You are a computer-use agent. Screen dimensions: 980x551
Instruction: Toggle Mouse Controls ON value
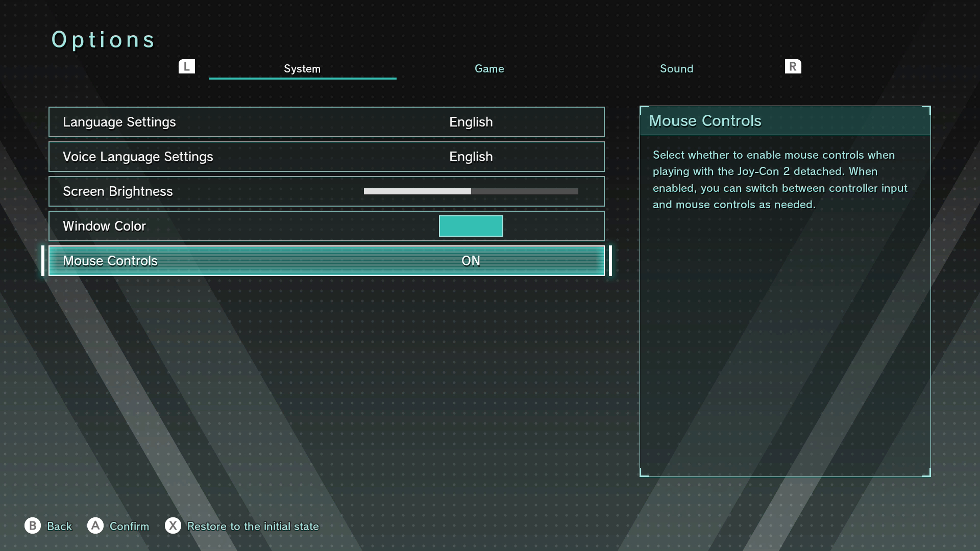[471, 261]
